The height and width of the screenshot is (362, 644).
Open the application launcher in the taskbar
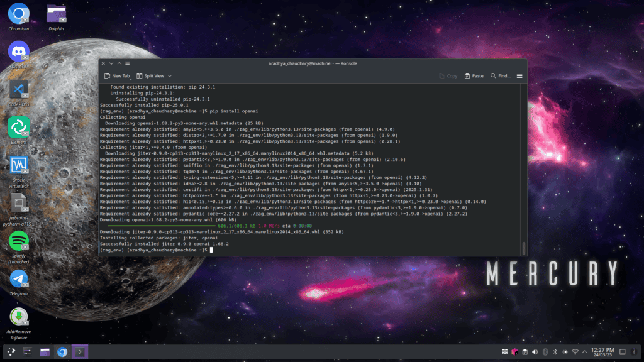pos(11,352)
